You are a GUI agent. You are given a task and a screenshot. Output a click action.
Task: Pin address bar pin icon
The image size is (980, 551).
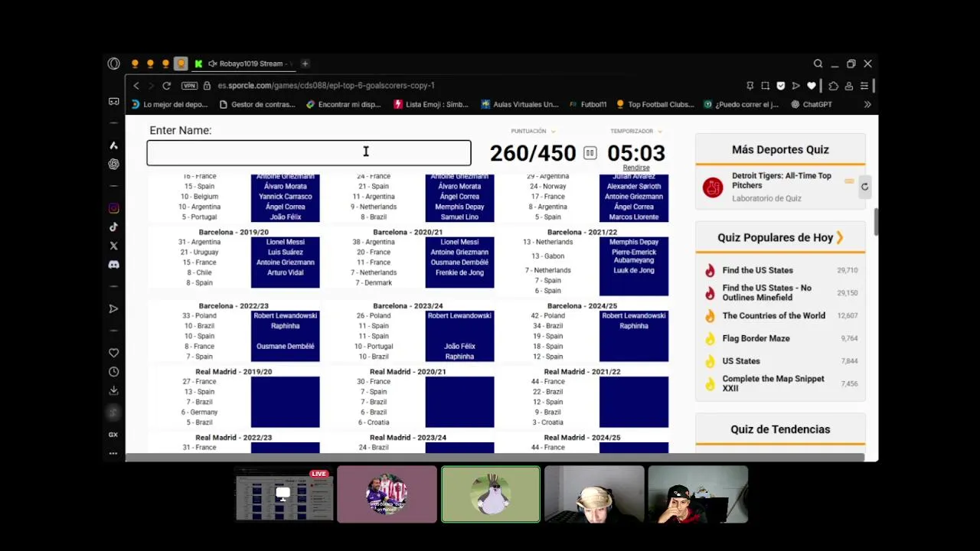point(750,86)
